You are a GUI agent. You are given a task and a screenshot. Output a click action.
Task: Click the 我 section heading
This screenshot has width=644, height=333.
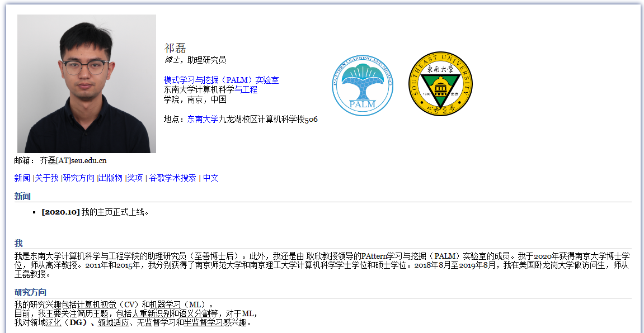pos(18,243)
